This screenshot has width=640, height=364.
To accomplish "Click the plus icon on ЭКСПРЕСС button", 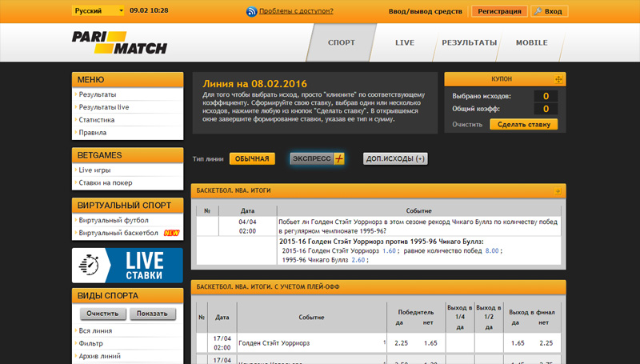I will 338,158.
